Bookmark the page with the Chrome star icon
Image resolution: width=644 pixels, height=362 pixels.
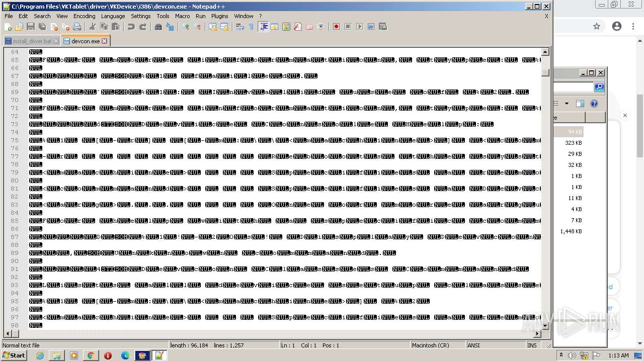(x=597, y=26)
